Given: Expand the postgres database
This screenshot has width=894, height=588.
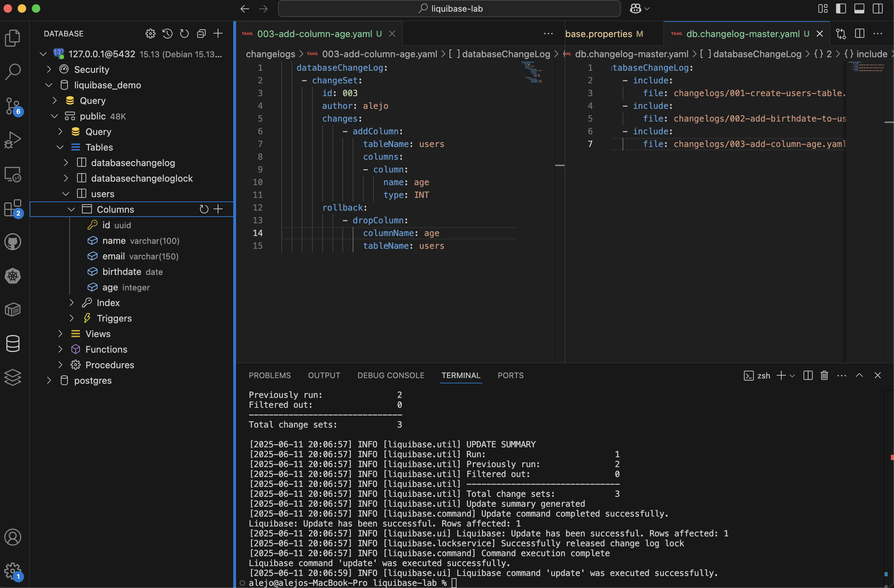Looking at the screenshot, I should pyautogui.click(x=49, y=381).
